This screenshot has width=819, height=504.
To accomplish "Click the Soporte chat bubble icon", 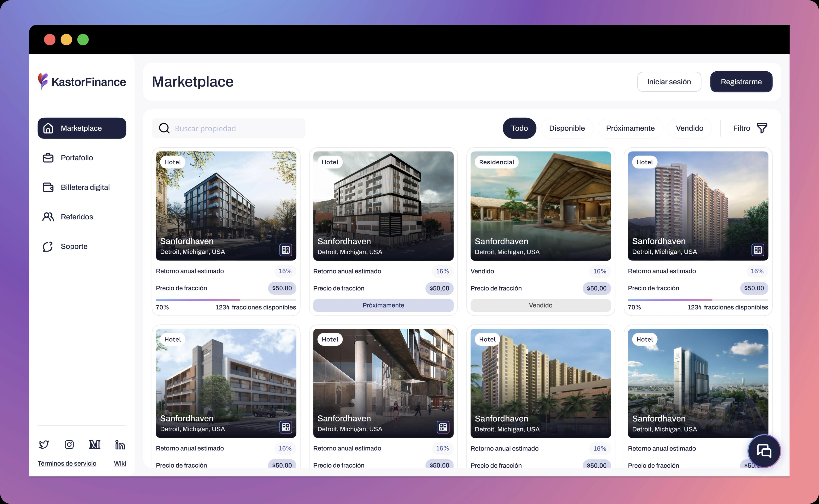I will pos(48,246).
